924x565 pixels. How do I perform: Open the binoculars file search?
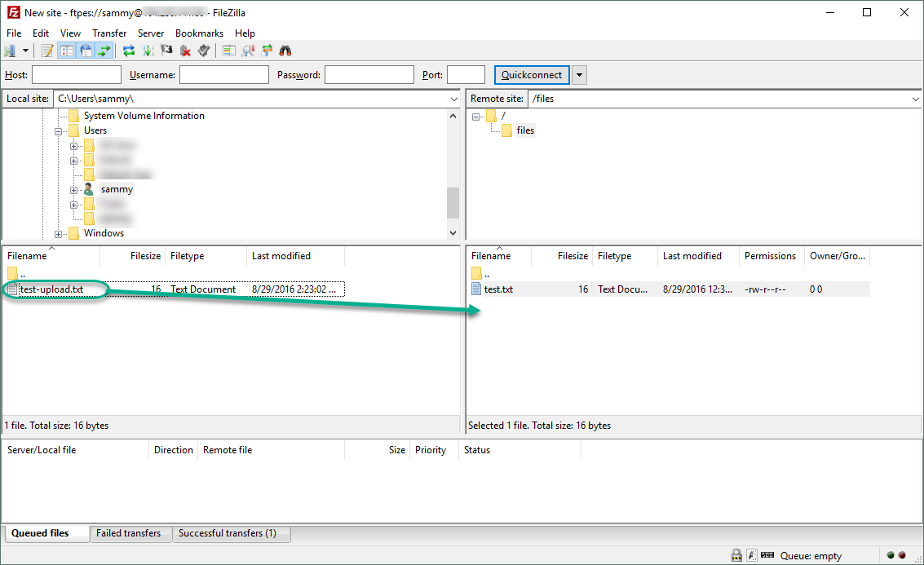click(x=285, y=51)
